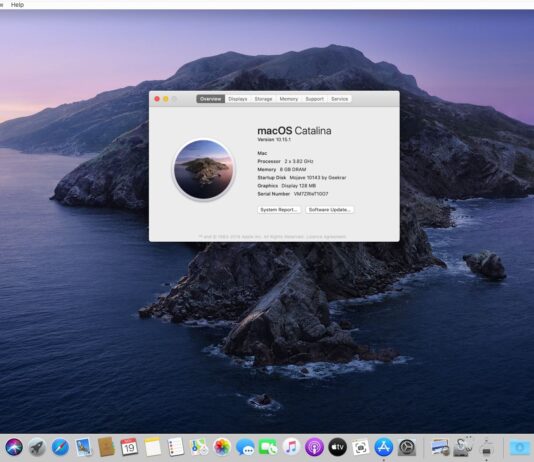Open Reminders list icon in dock
The width and height of the screenshot is (534, 462).
176,447
